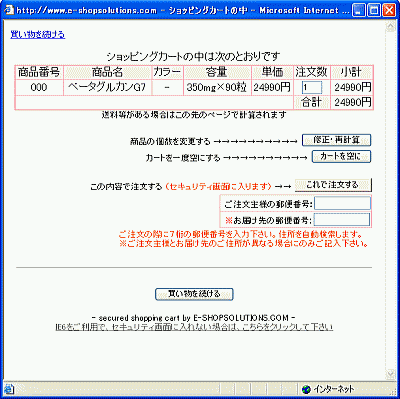Maximize the Internet Explorer window
Screen dimensions: 400x399
point(374,11)
